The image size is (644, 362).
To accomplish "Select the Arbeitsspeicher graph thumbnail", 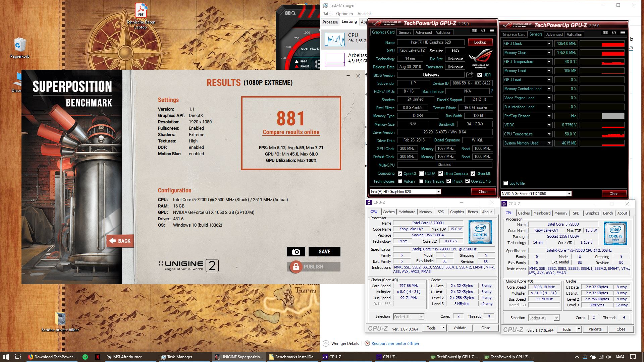I will pos(334,59).
